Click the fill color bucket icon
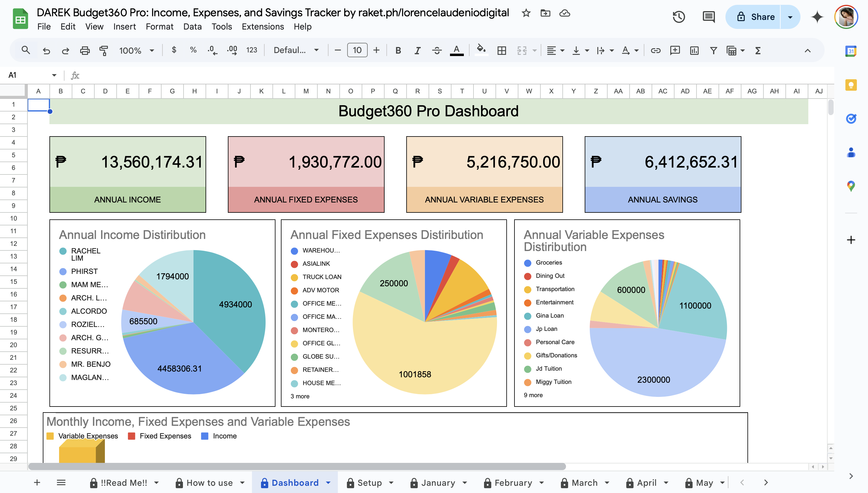868x493 pixels. pyautogui.click(x=481, y=50)
